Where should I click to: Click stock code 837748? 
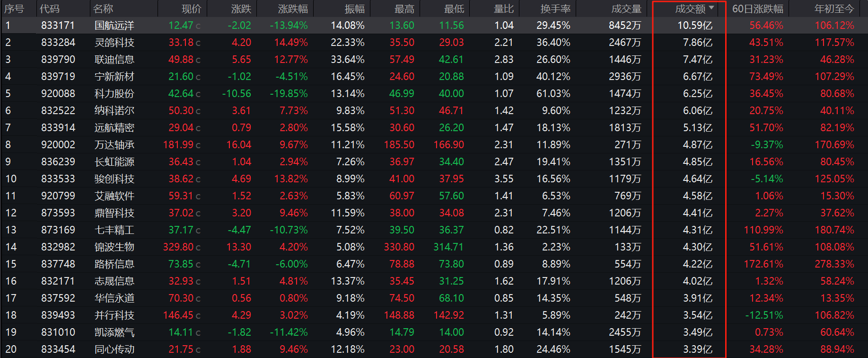click(58, 264)
